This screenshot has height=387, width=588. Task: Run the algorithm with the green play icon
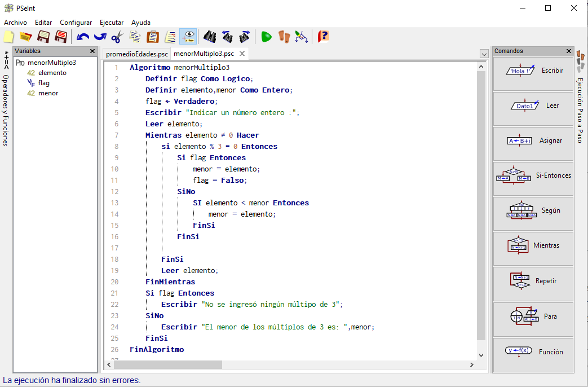[x=266, y=37]
